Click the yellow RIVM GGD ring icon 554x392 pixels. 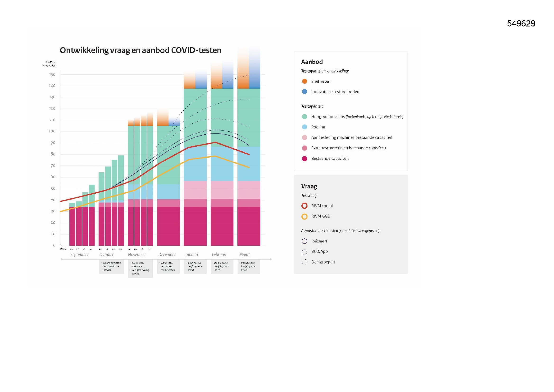point(304,217)
